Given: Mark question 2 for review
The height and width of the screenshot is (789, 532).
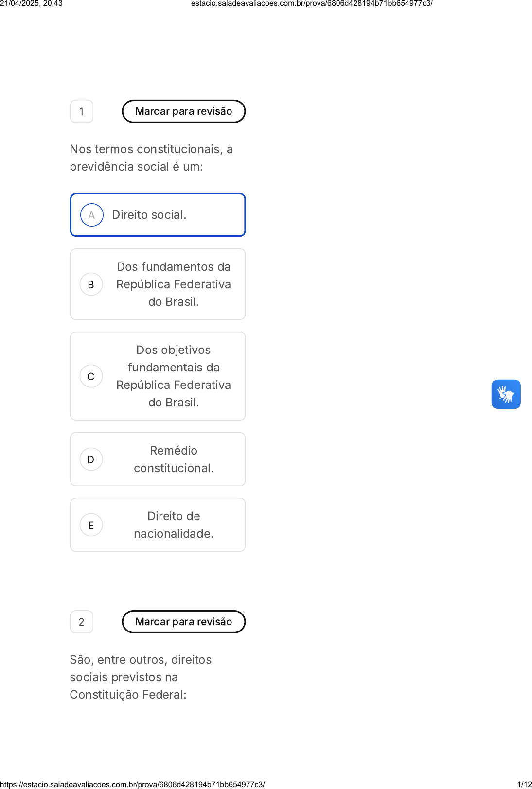Looking at the screenshot, I should point(183,622).
